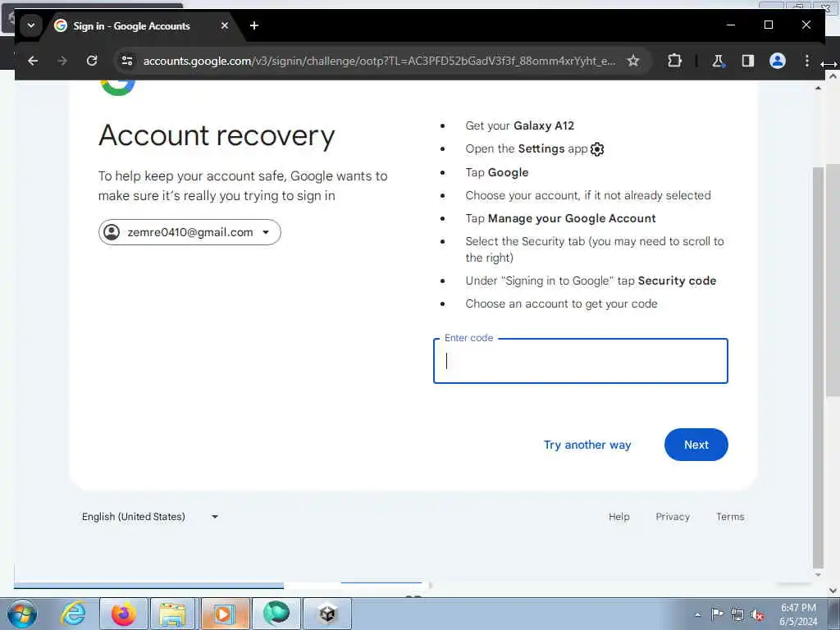This screenshot has width=840, height=630.
Task: Close the Sign in - Google Accounts tab
Action: pos(225,25)
